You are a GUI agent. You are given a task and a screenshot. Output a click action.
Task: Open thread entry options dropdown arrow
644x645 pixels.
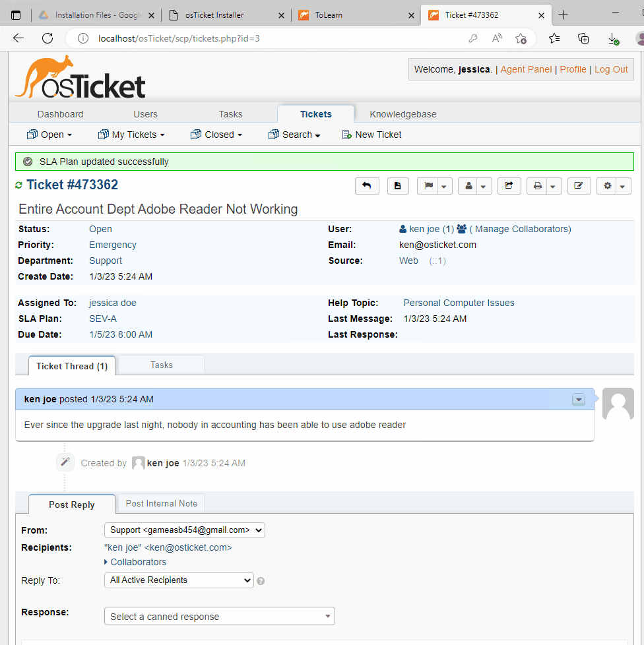click(579, 400)
